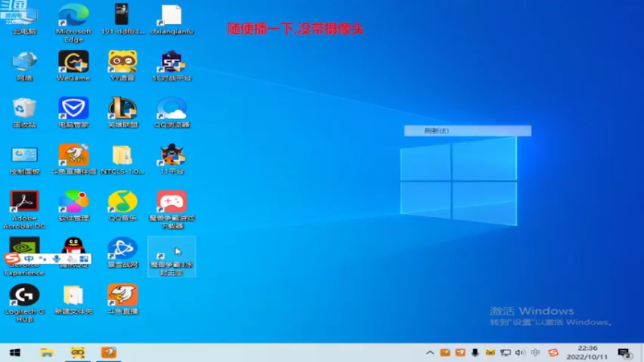Click Sogou S logo on floating IME bar
Screen dimensions: 644x362
point(12,258)
